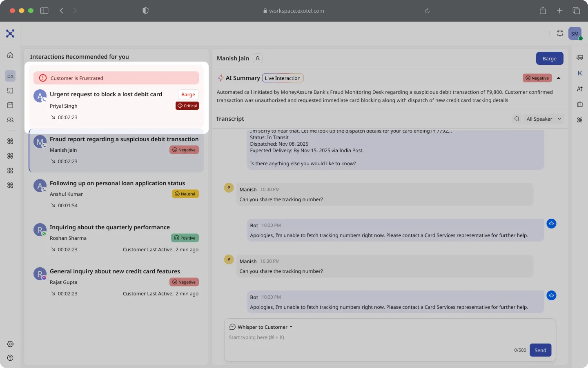The height and width of the screenshot is (368, 588).
Task: Expand the Whisper to Customer dropdown
Action: point(261,327)
